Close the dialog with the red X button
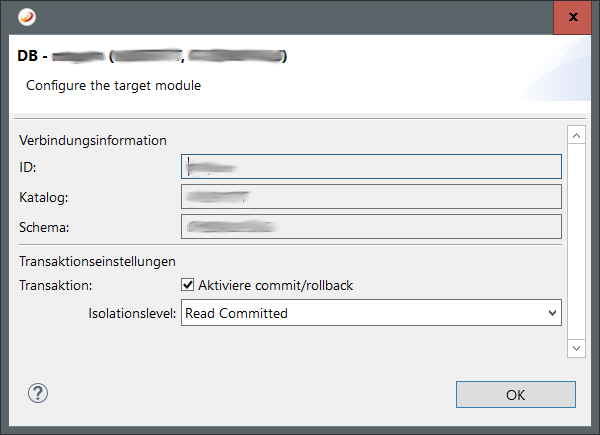Screen dimensions: 600x435 pos(572,17)
